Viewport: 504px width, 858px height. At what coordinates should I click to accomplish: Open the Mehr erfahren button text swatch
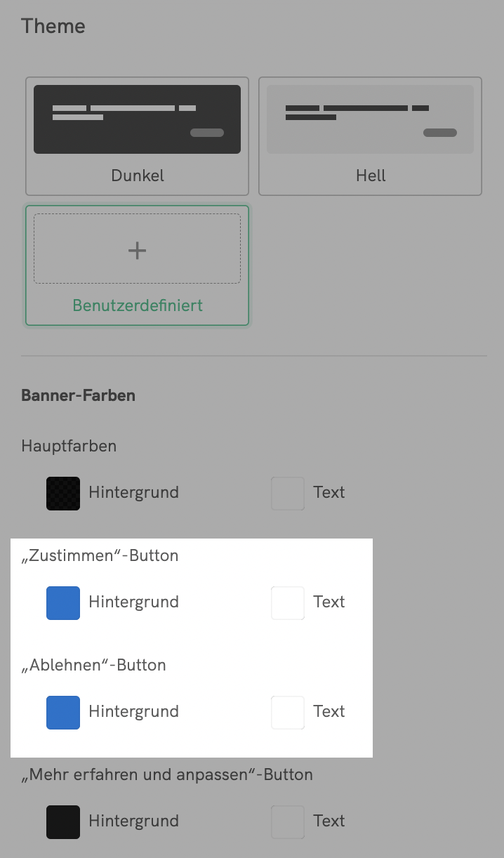pyautogui.click(x=288, y=821)
